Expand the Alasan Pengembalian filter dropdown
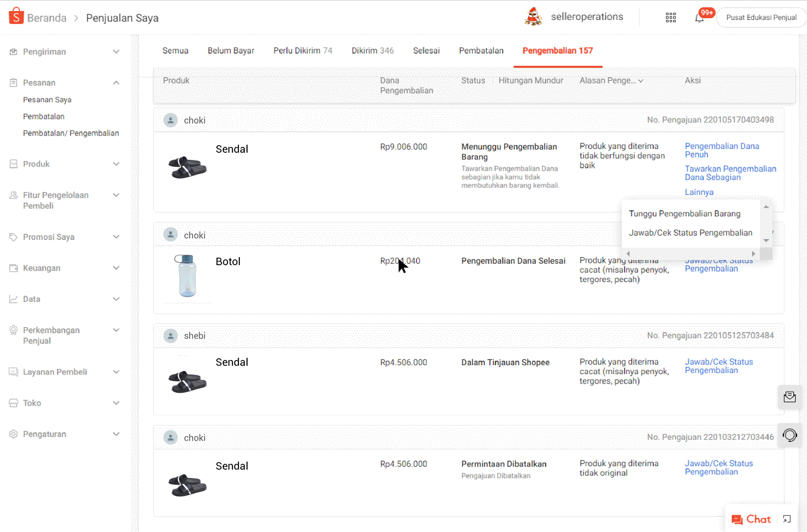The width and height of the screenshot is (807, 532). (611, 80)
